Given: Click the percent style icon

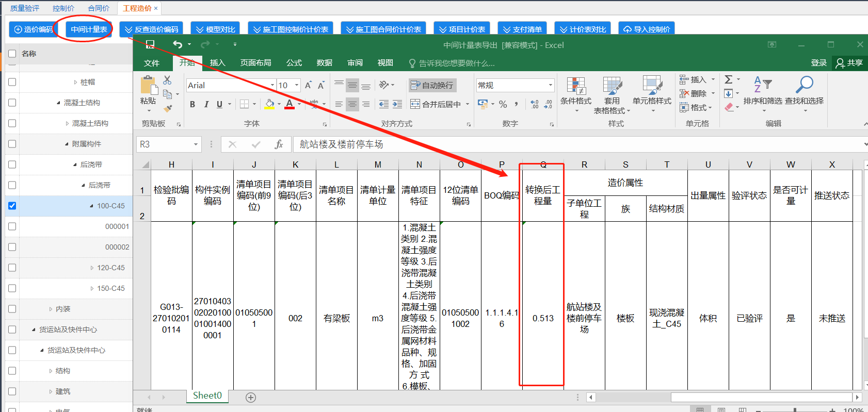Looking at the screenshot, I should [x=503, y=104].
